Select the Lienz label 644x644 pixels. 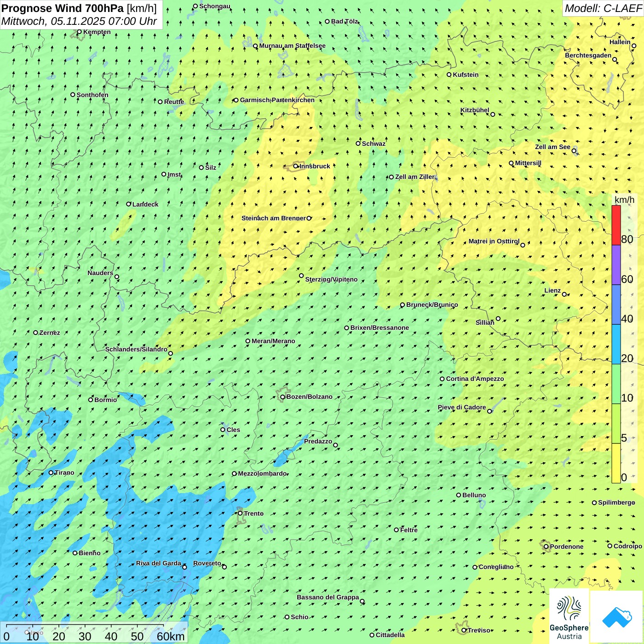click(x=552, y=291)
